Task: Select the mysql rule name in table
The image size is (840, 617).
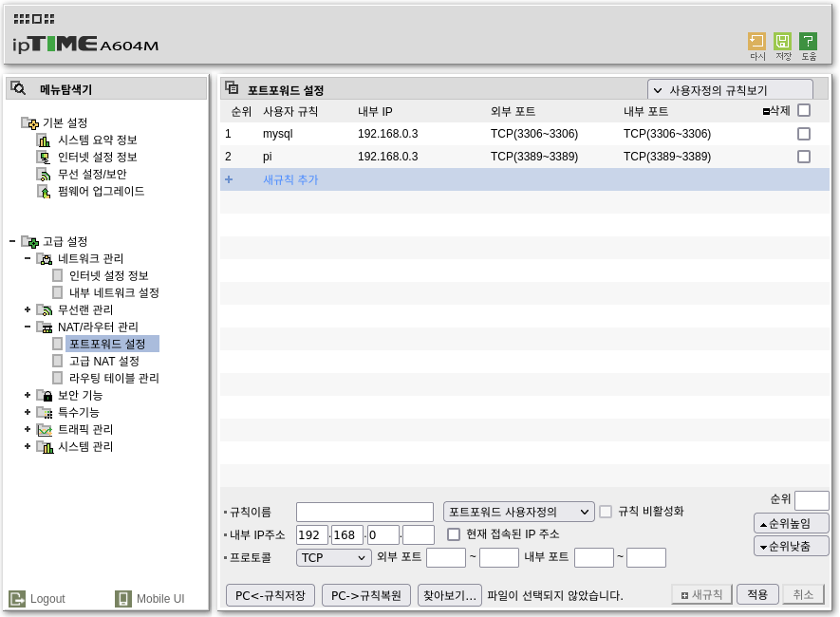Action: 277,134
